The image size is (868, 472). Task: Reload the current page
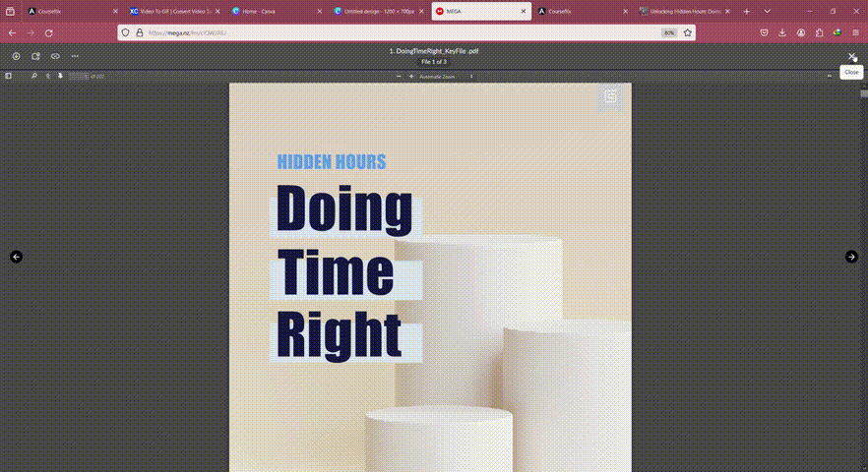(x=49, y=33)
